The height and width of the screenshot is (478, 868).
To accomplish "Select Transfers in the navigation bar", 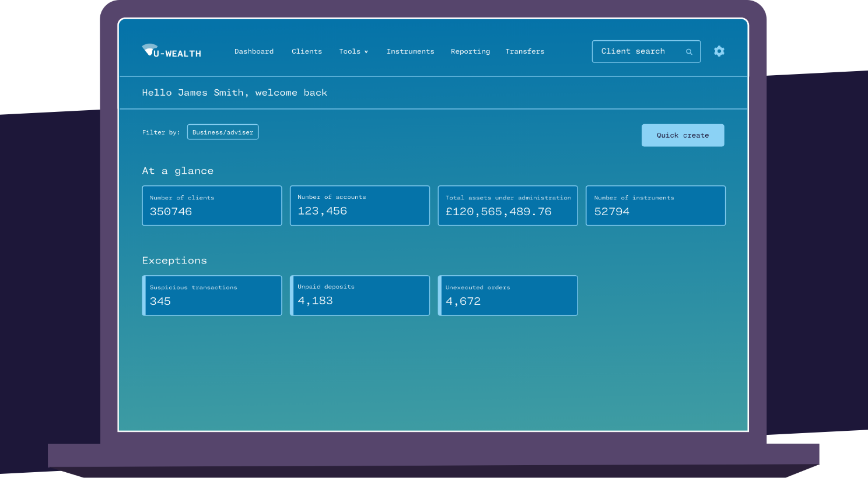I will [x=524, y=51].
